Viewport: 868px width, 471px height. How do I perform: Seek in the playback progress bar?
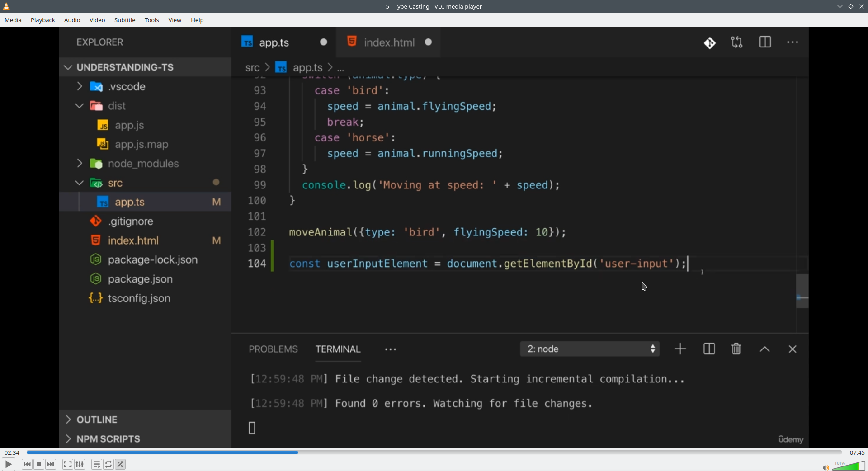pos(434,452)
